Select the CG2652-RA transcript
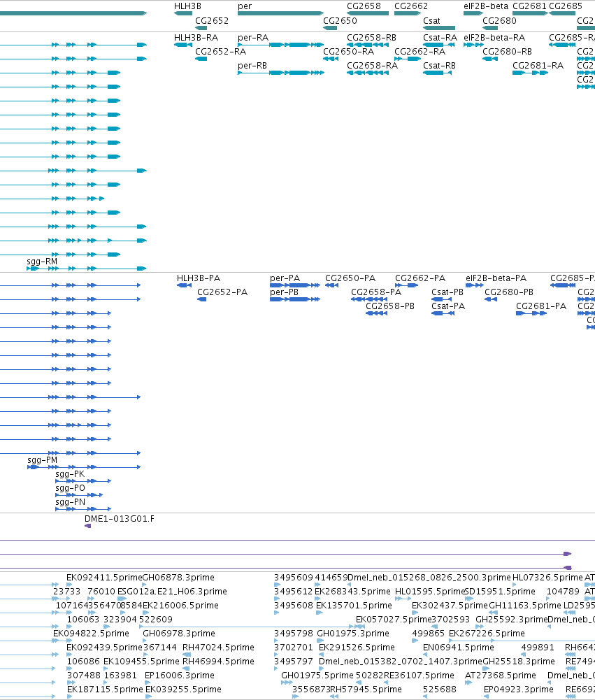The image size is (595, 700). [x=201, y=59]
